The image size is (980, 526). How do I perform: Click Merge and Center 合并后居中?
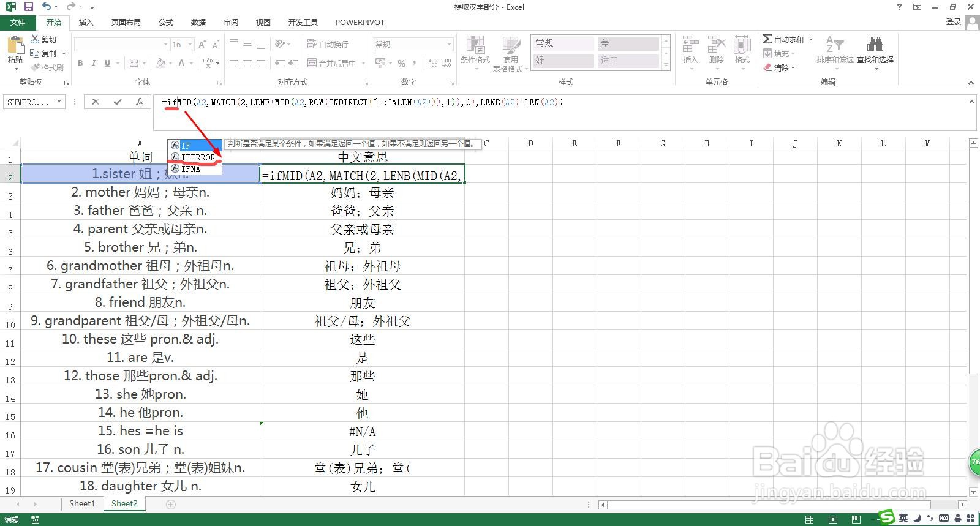pyautogui.click(x=331, y=63)
